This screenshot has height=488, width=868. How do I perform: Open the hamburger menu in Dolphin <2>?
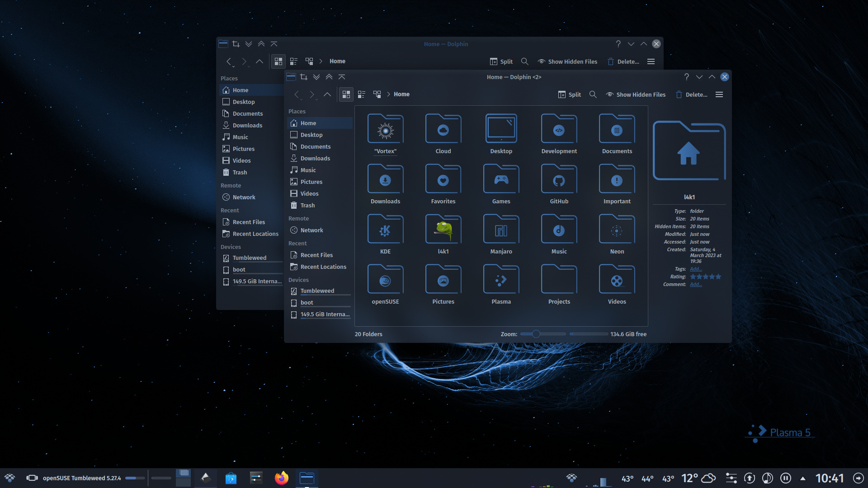coord(719,94)
